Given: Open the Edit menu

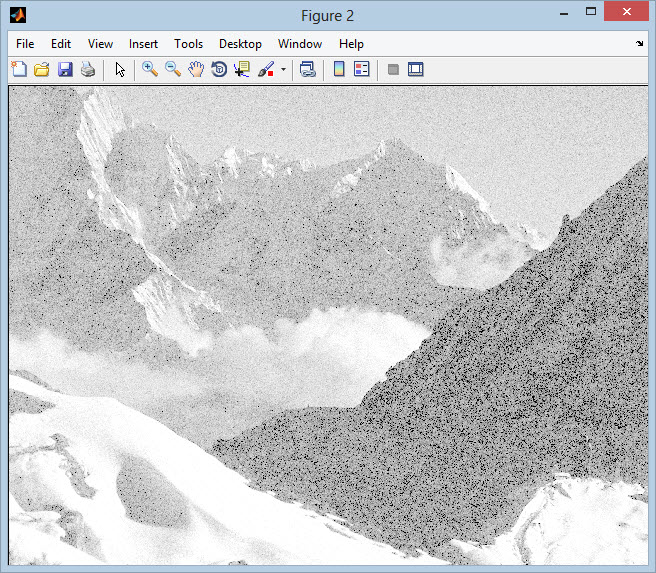Looking at the screenshot, I should (61, 44).
